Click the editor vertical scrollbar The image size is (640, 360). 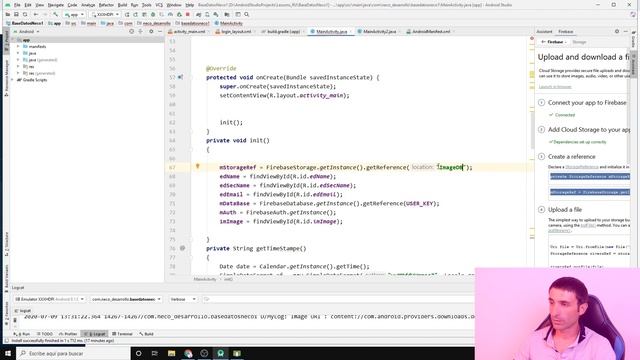pyautogui.click(x=532, y=131)
